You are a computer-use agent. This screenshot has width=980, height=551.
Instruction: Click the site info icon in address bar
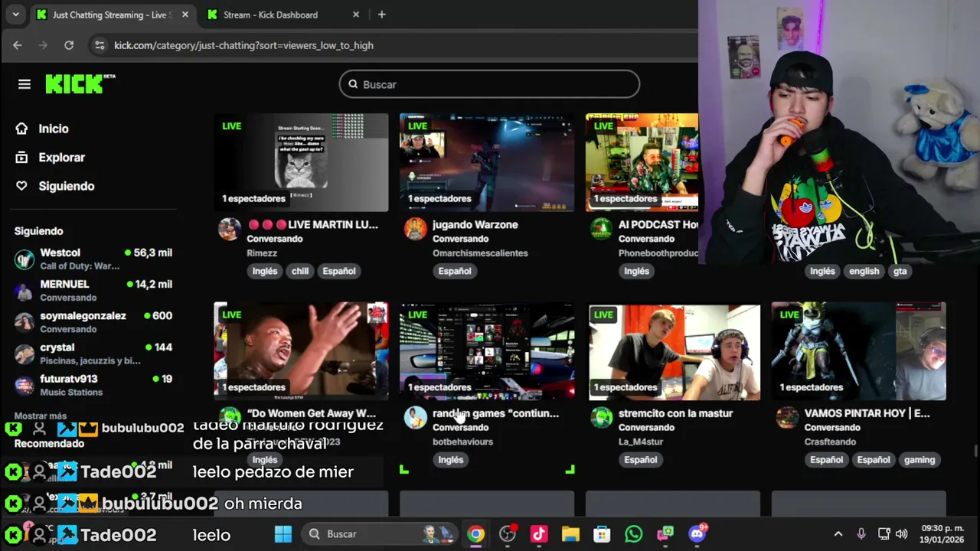pyautogui.click(x=99, y=45)
